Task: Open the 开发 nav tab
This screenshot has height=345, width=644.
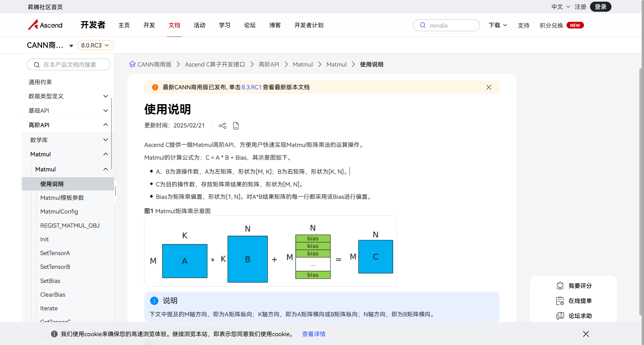Action: [149, 25]
